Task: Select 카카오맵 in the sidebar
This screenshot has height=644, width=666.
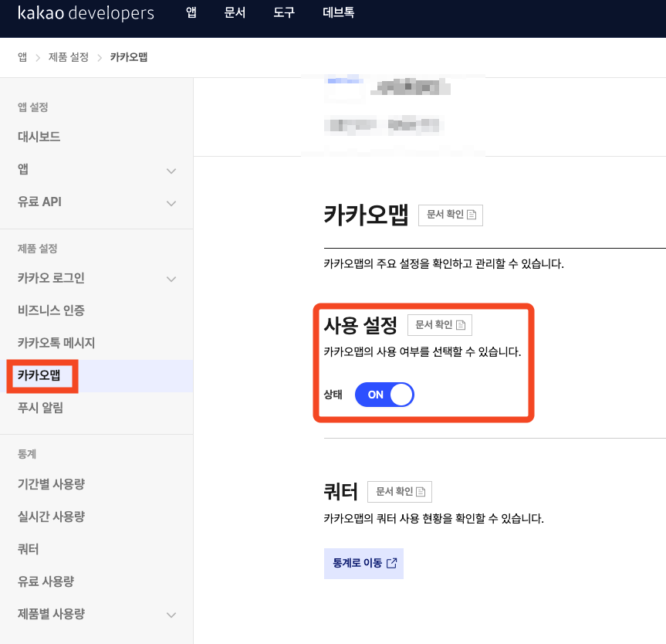Action: pos(39,375)
